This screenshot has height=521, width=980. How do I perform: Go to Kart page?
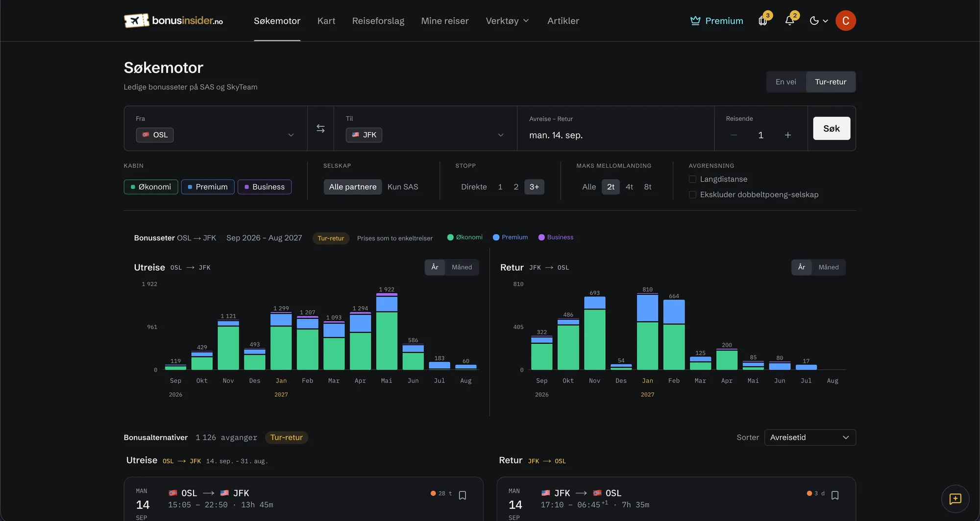click(x=326, y=21)
